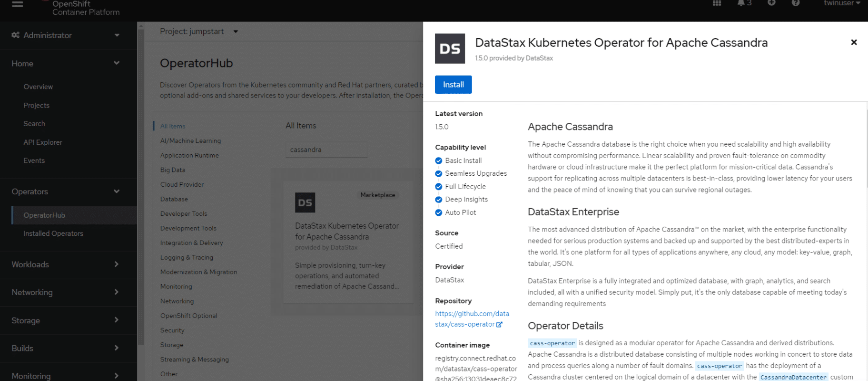Open Search in the sidebar

pyautogui.click(x=34, y=124)
